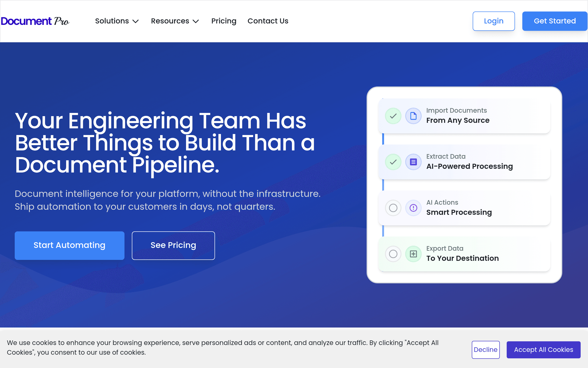The height and width of the screenshot is (368, 588).
Task: Click the Get Started button
Action: (x=555, y=21)
